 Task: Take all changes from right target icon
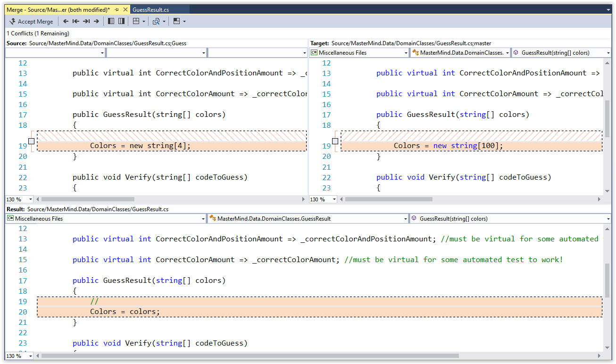point(121,21)
